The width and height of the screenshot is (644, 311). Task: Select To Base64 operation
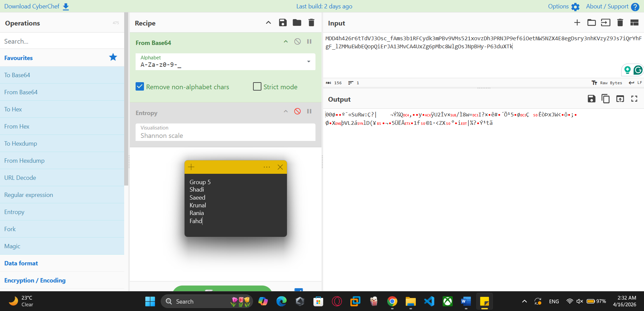(62, 75)
